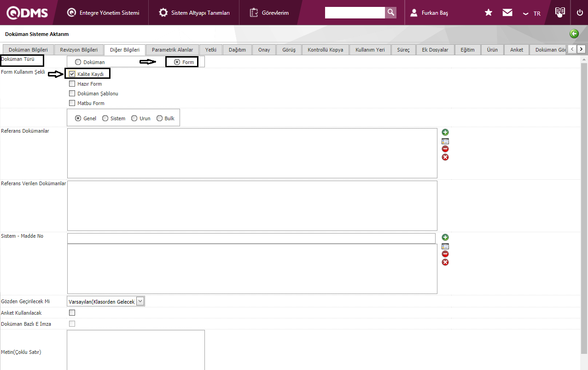Click the Referans Dokümanlar list box
The image size is (588, 370).
pyautogui.click(x=252, y=153)
